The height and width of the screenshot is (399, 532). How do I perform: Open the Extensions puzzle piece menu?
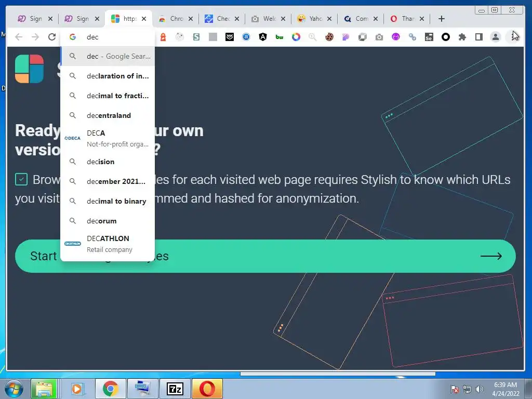point(462,37)
